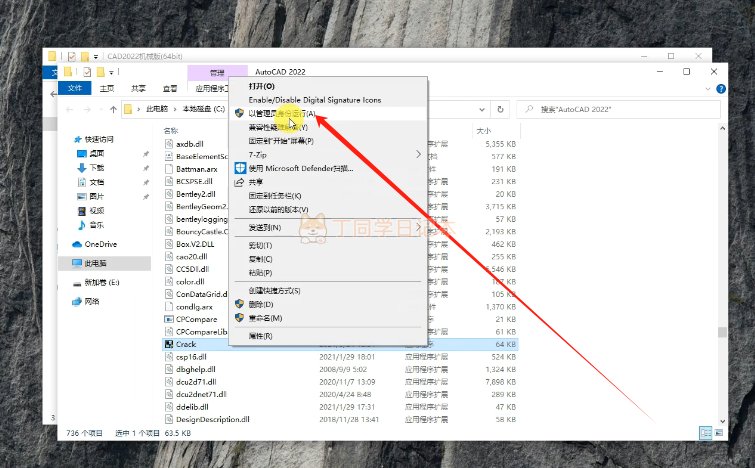755x468 pixels.
Task: Switch to details view icon in status bar
Action: pos(705,433)
